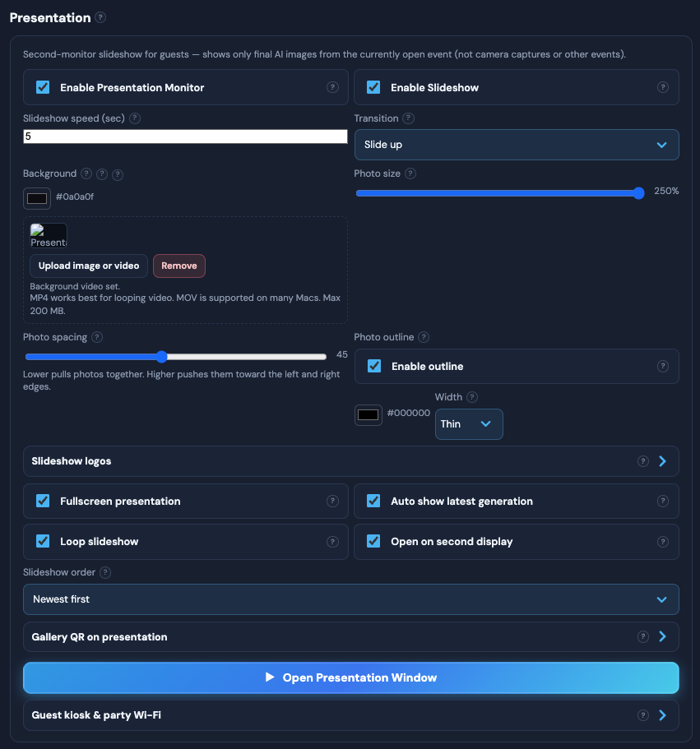Click help icon in Enable outline row
Viewport: 700px width, 749px height.
tap(663, 367)
